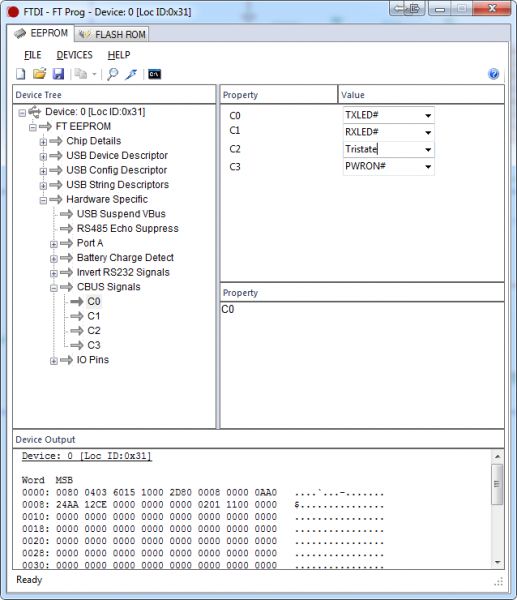
Task: Click arrow icon next to FT EEPROM
Action: coord(45,126)
